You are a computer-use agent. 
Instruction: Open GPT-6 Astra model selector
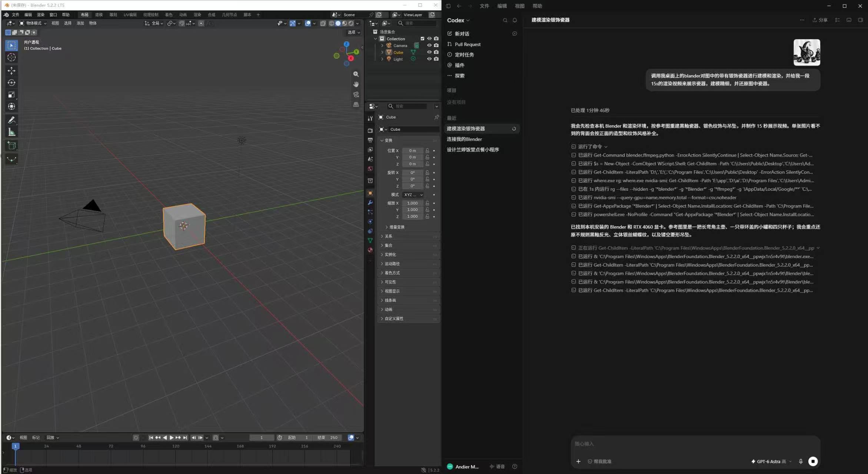(x=771, y=461)
